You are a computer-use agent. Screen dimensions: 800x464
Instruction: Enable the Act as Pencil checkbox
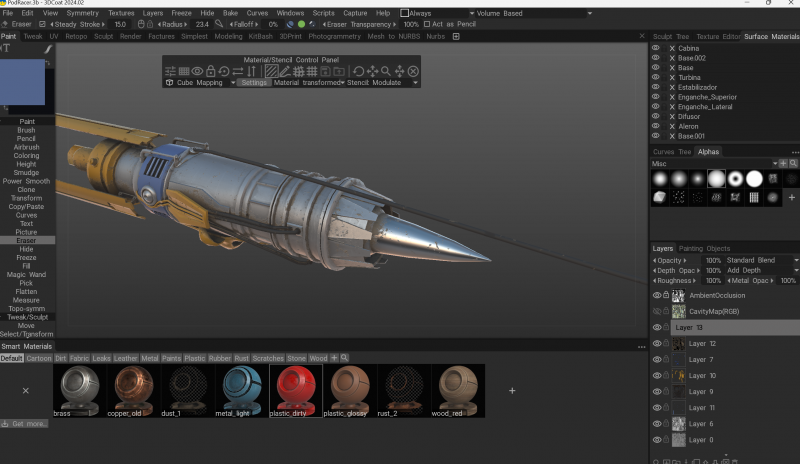pos(427,24)
